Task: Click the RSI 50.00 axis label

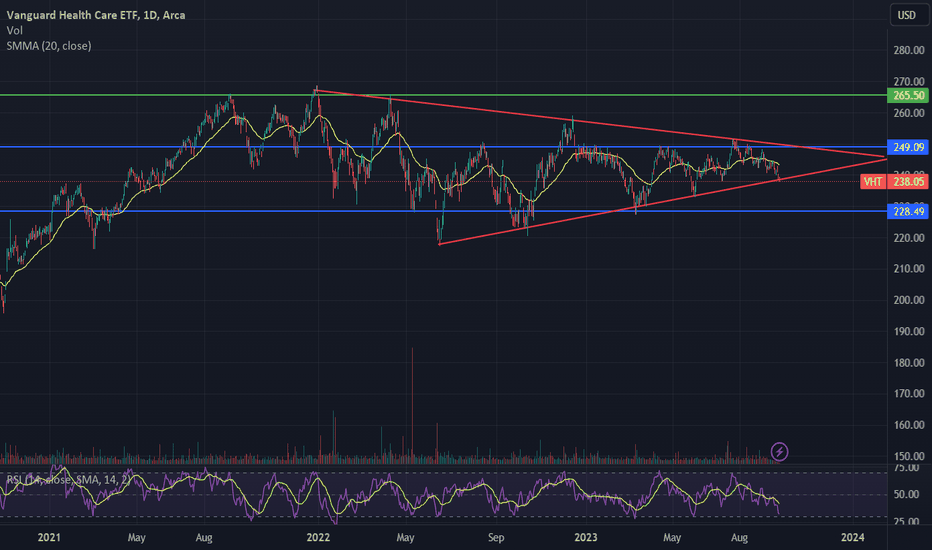Action: [906, 495]
